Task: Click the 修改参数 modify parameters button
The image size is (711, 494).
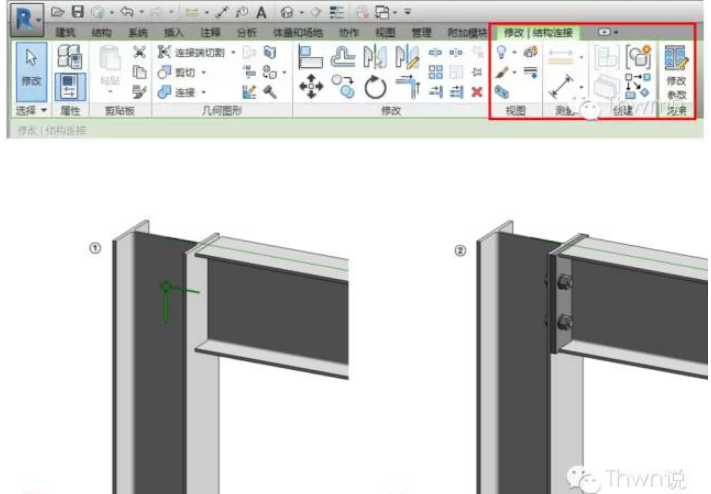Action: [x=676, y=73]
